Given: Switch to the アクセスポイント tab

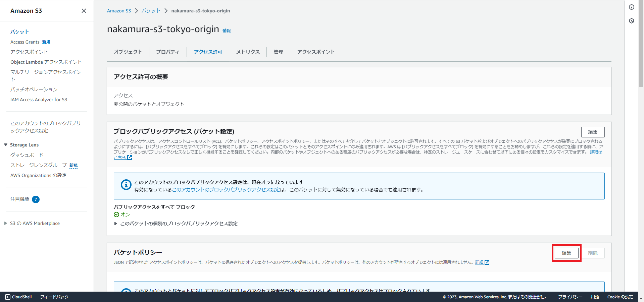Looking at the screenshot, I should [x=316, y=52].
